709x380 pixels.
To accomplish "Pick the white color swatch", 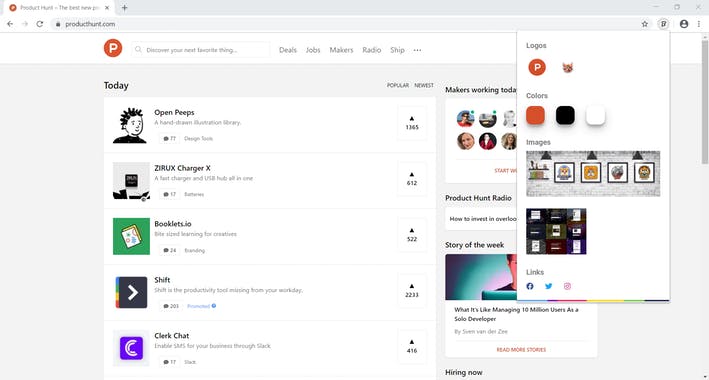I will click(596, 115).
